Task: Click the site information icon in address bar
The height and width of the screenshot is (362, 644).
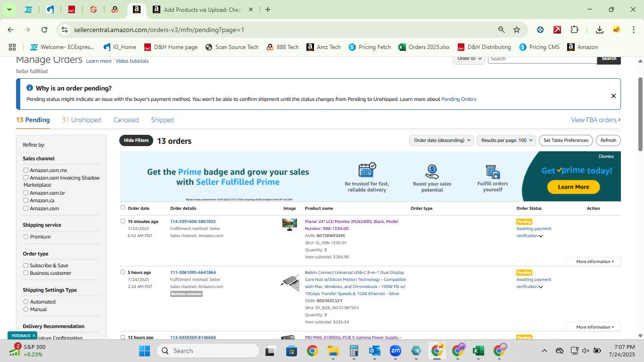Action: coord(65,30)
